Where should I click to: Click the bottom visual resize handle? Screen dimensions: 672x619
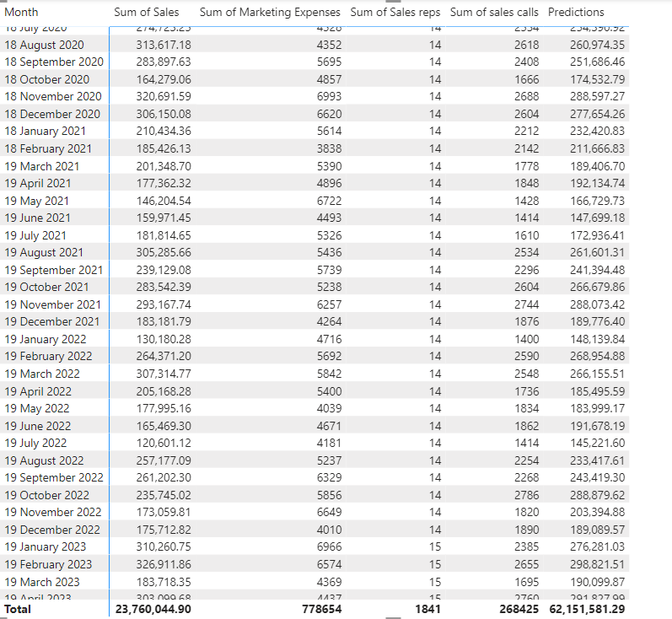[x=393, y=617]
